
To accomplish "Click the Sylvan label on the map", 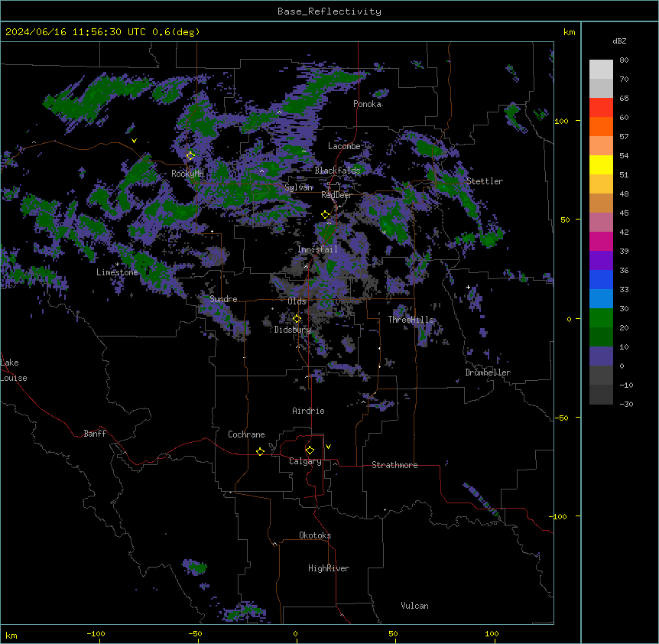I will (x=299, y=187).
